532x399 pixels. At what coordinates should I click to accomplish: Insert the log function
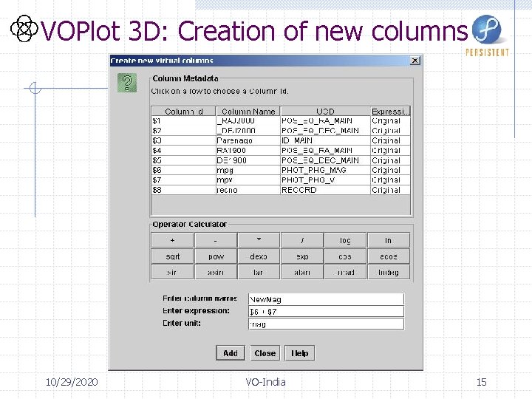tap(345, 240)
